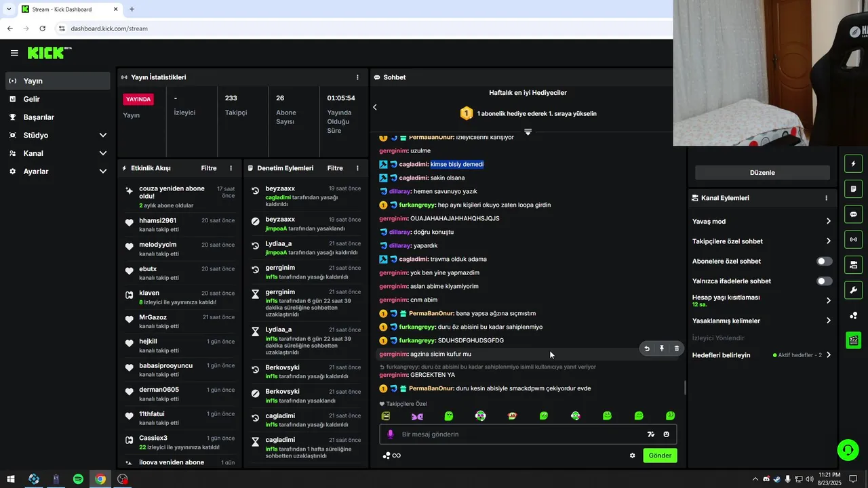Viewport: 868px width, 488px height.
Task: Pick the first yellow-green emote
Action: pyautogui.click(x=386, y=416)
